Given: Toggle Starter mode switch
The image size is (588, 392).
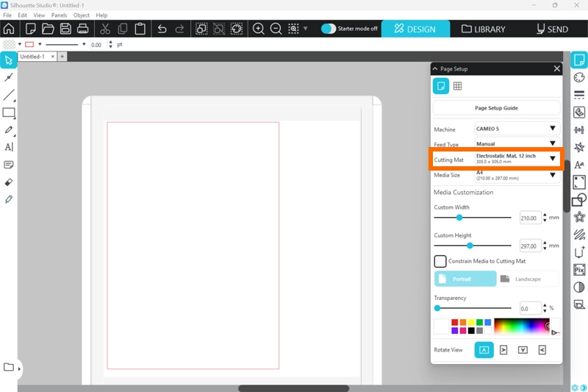Looking at the screenshot, I should point(329,29).
